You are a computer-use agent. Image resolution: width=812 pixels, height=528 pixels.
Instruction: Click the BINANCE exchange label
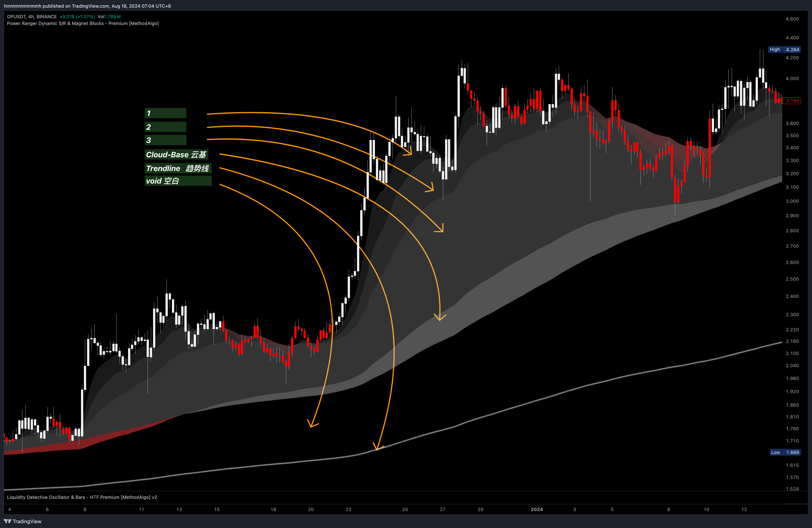46,16
